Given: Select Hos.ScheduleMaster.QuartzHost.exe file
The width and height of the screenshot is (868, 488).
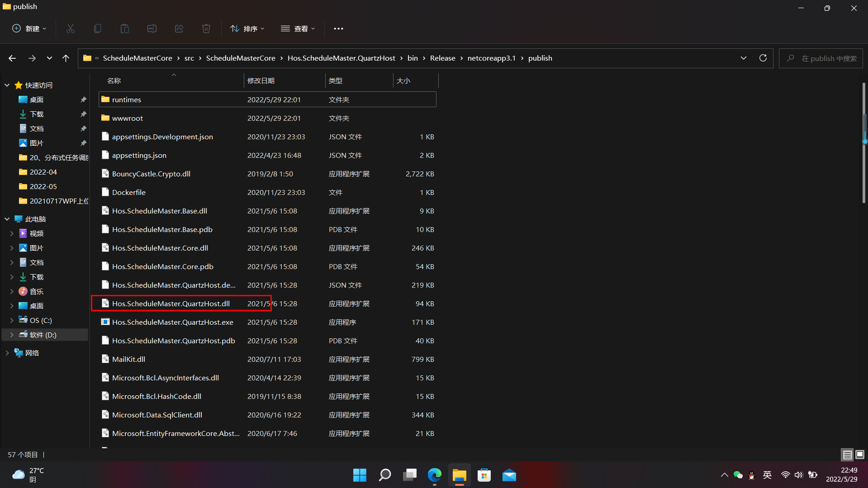Looking at the screenshot, I should point(267,322).
